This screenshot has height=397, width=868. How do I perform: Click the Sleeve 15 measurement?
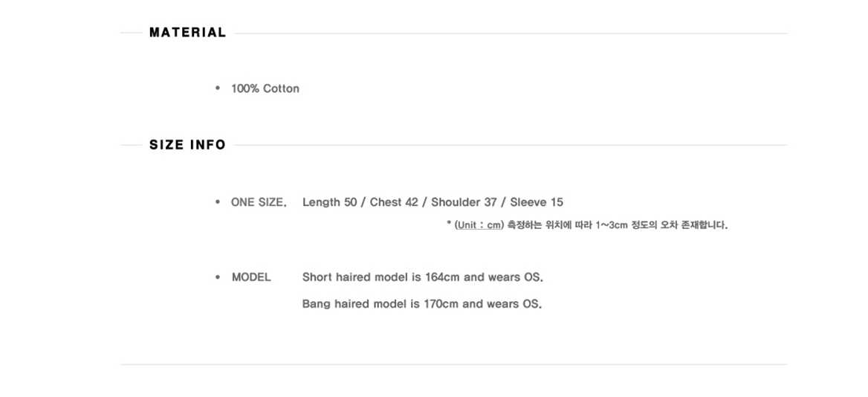537,202
